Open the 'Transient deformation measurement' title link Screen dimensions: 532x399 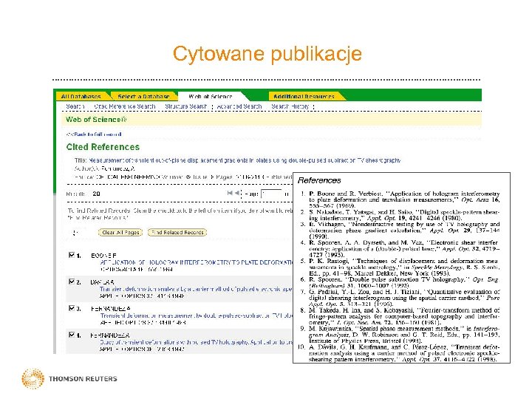[x=196, y=316]
